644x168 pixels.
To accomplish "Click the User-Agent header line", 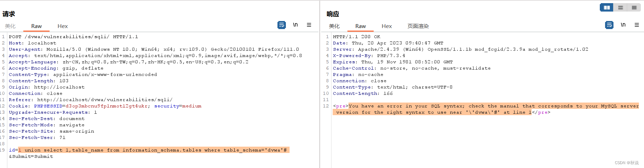I will (154, 49).
